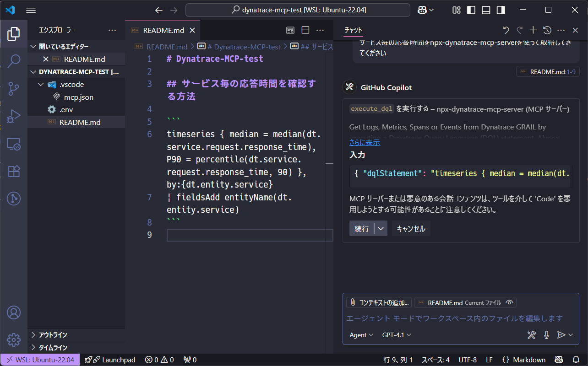
Task: Expand the アウトライン section
Action: click(76, 335)
